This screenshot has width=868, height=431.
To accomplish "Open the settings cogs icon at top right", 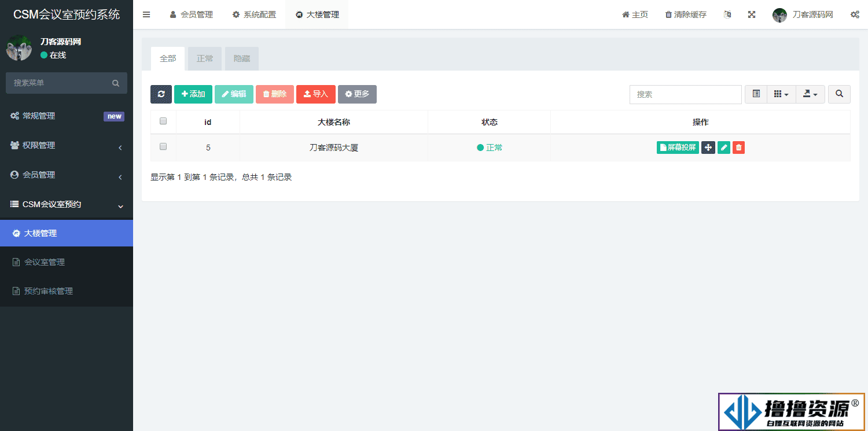I will tap(855, 14).
